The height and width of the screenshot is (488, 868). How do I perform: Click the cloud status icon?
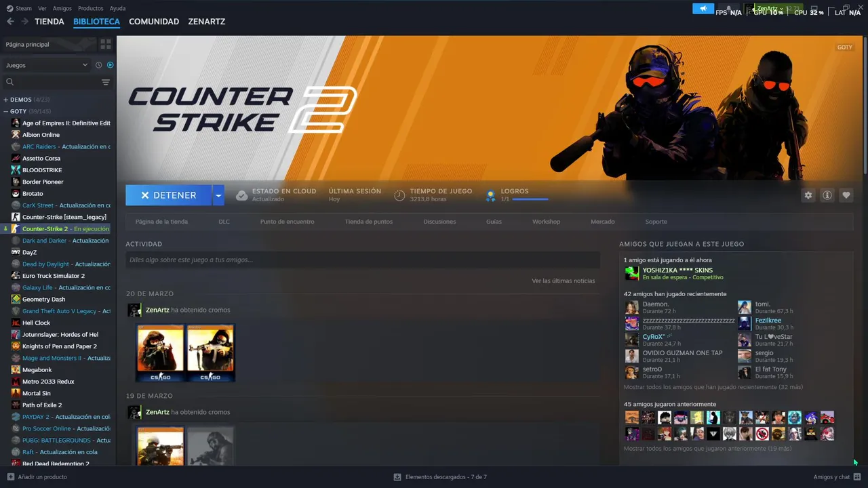pyautogui.click(x=241, y=195)
